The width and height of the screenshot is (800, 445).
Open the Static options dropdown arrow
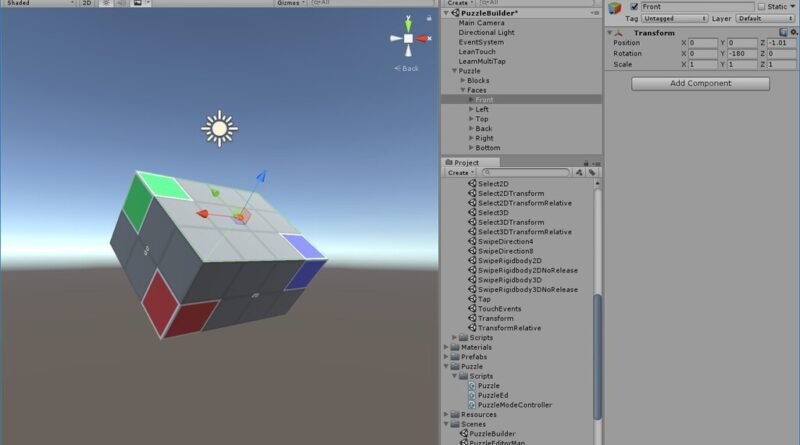(x=793, y=7)
